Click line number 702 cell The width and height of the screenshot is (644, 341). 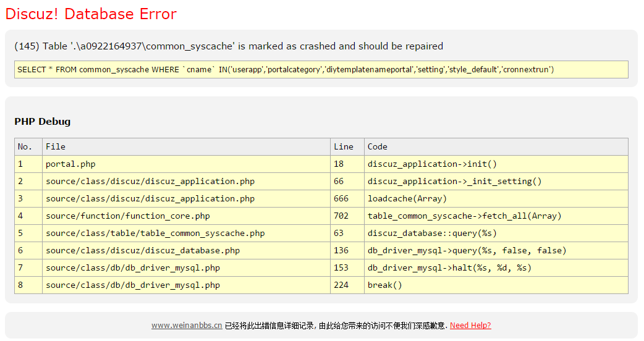pos(347,216)
